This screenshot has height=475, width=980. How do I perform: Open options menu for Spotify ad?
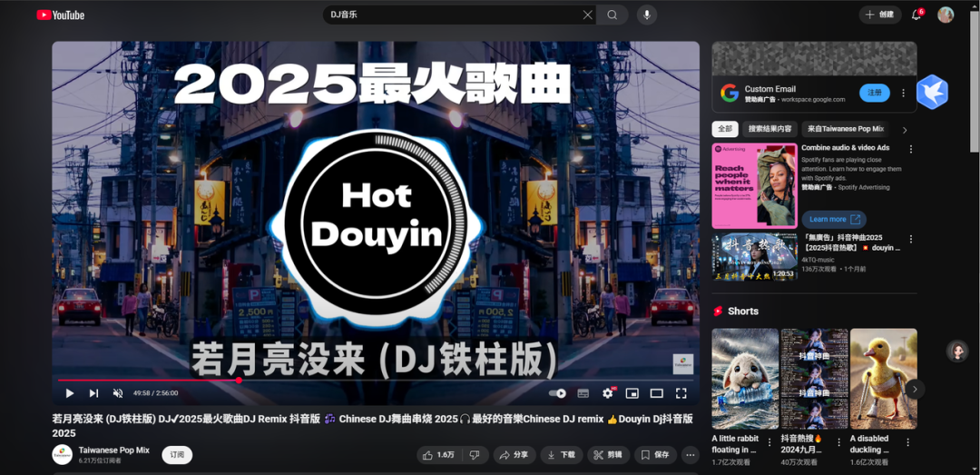(911, 149)
